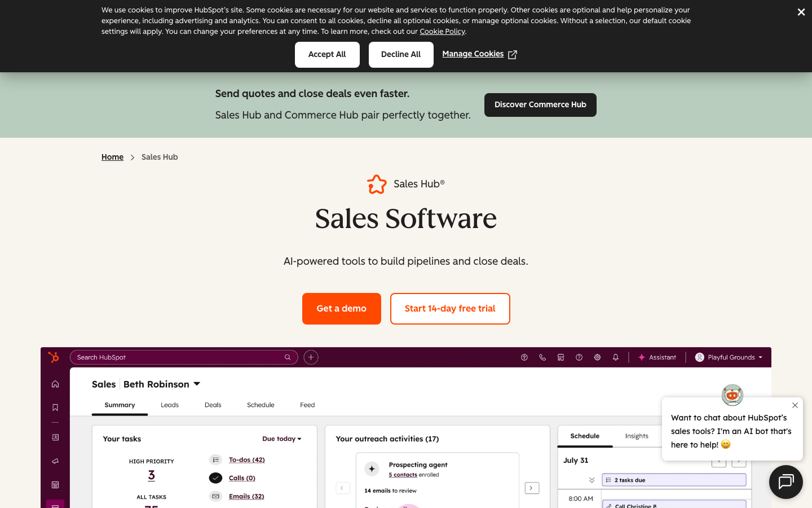812x508 pixels.
Task: Open the marketplace storefront icon
Action: pyautogui.click(x=561, y=357)
